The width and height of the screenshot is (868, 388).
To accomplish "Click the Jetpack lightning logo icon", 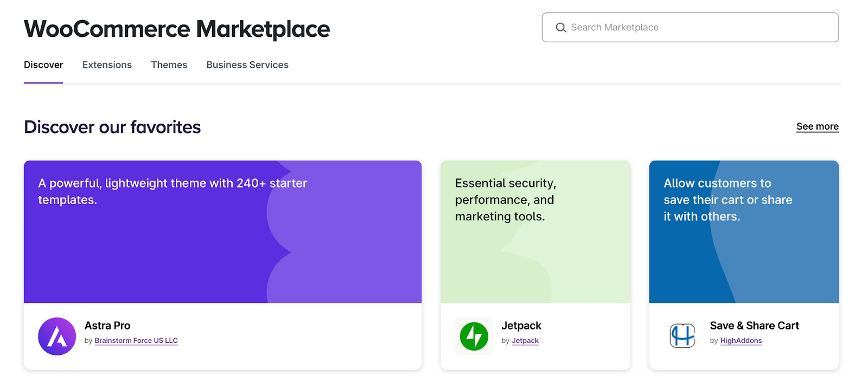I will 474,336.
